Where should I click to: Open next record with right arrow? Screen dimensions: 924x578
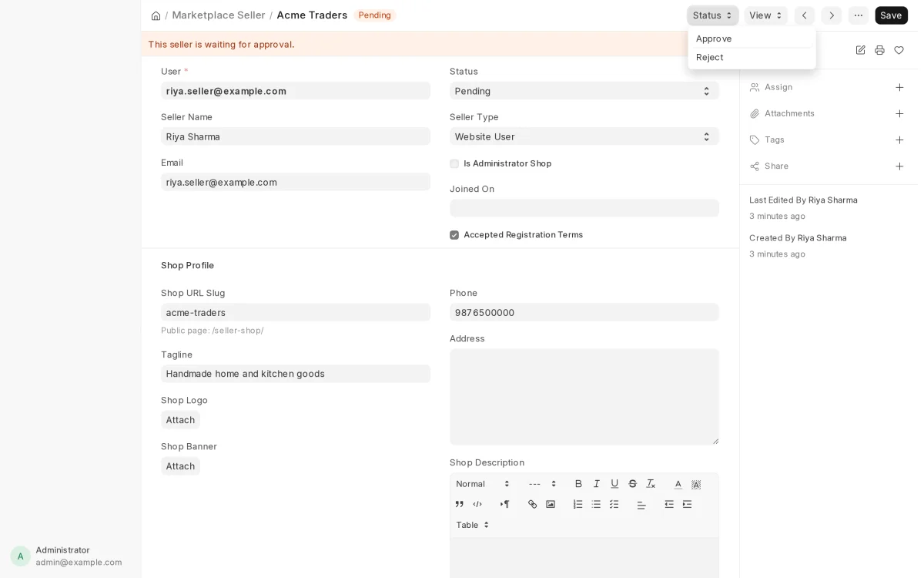pos(832,15)
